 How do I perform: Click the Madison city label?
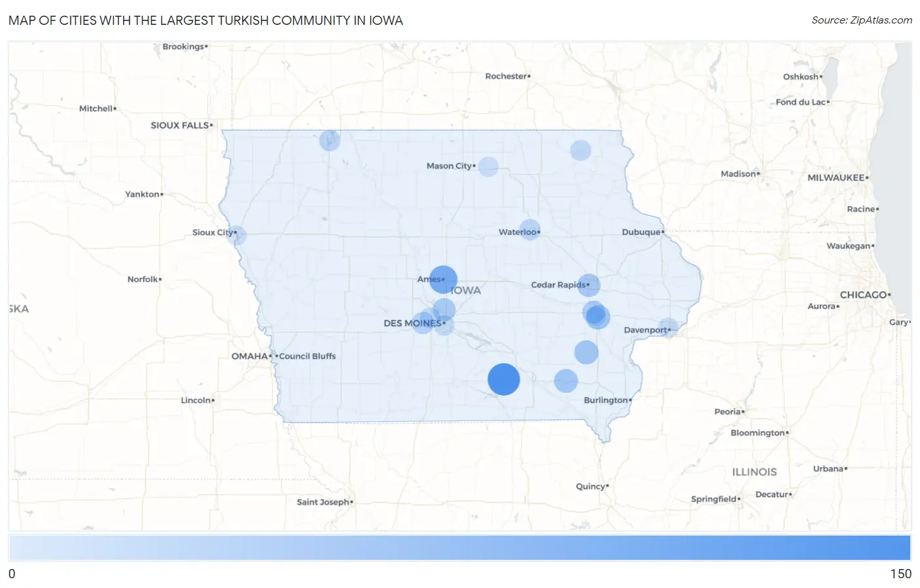point(738,174)
